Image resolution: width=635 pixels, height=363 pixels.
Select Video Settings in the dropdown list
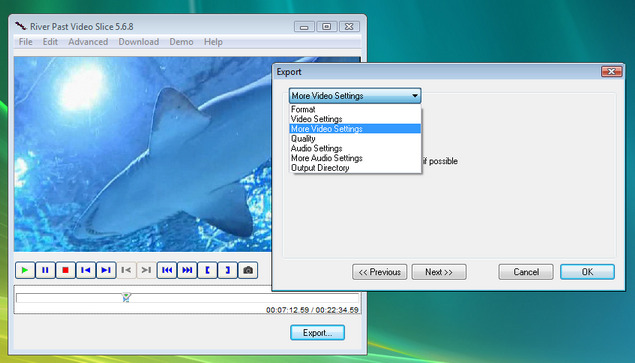point(355,119)
